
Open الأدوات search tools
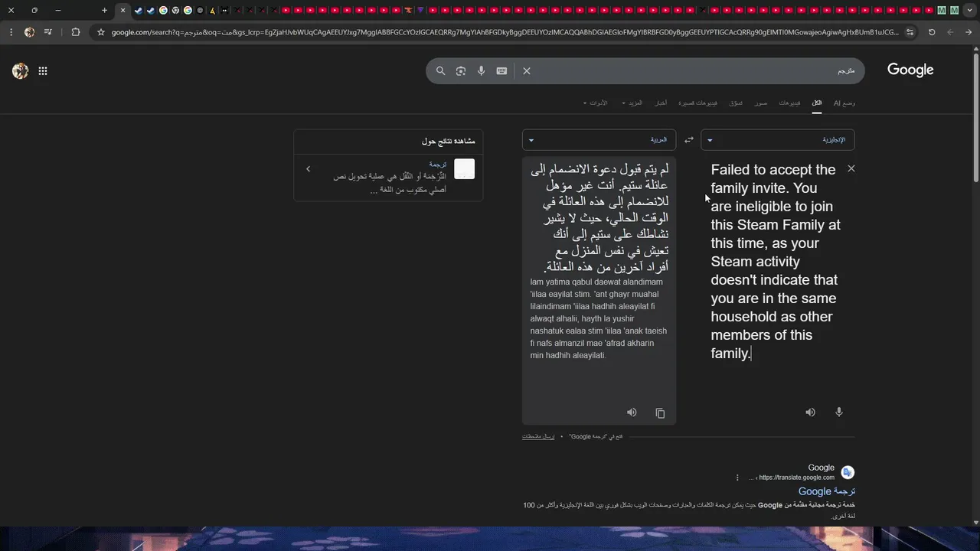(596, 103)
